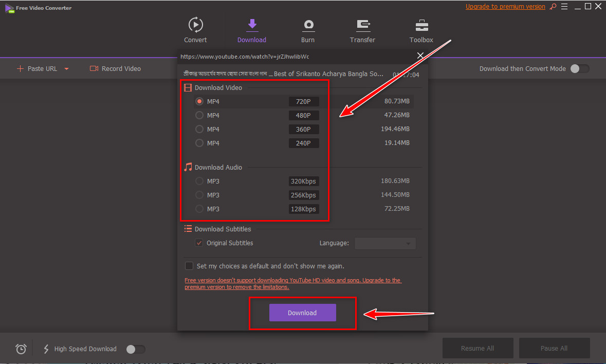This screenshot has width=606, height=364.
Task: Click the key registration icon
Action: click(x=553, y=7)
